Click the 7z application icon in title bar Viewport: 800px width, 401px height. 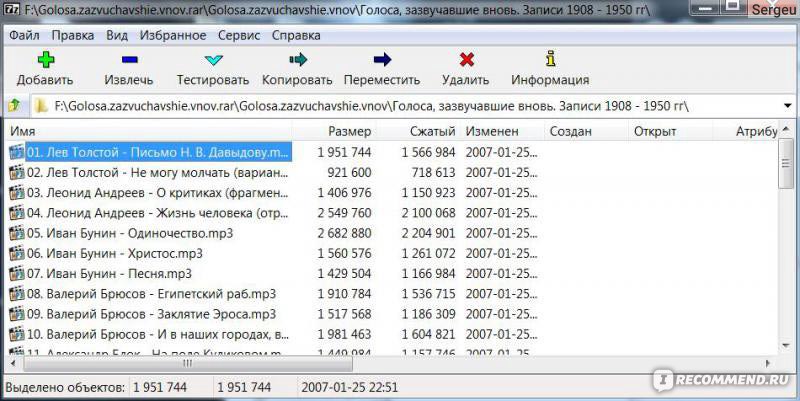tap(12, 10)
